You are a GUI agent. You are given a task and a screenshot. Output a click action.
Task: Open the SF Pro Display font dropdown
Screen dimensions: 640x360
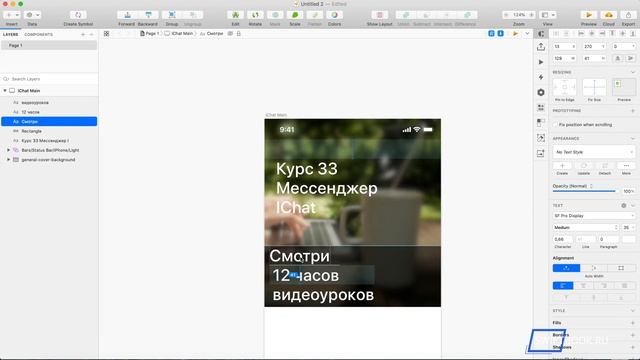(x=594, y=216)
